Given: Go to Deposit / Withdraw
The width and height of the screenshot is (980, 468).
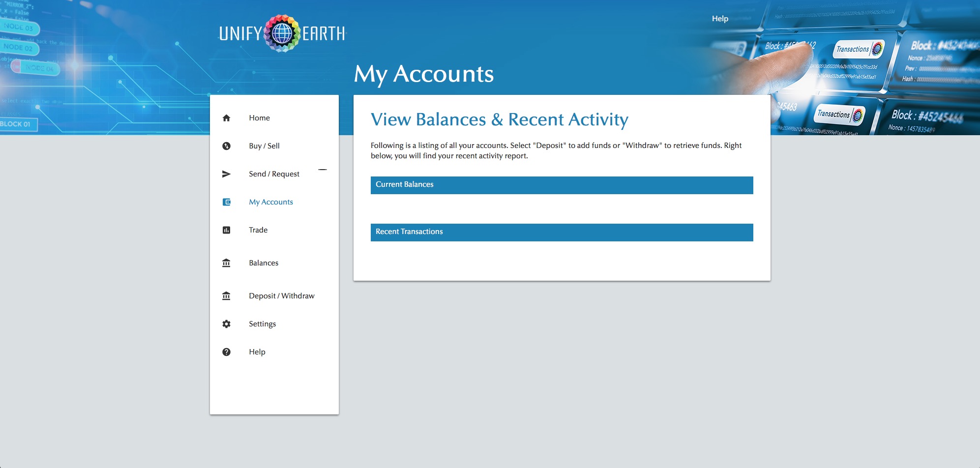Looking at the screenshot, I should point(282,296).
